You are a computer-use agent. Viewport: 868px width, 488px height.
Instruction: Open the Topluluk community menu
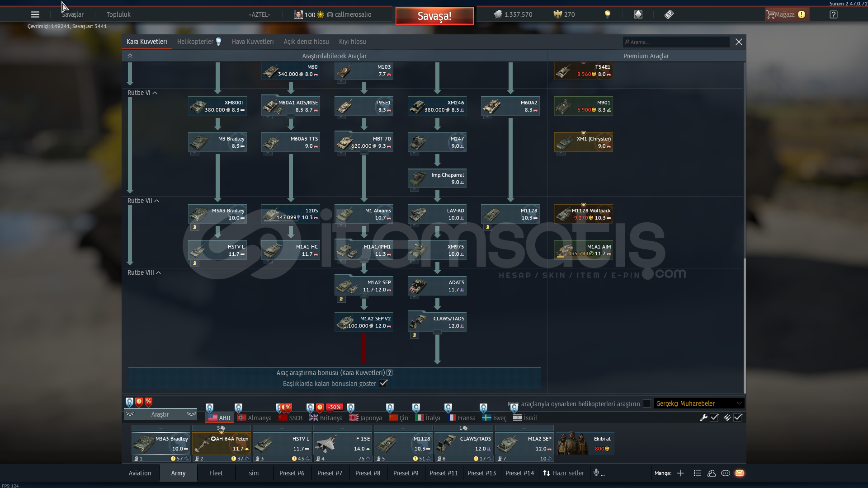click(x=118, y=14)
